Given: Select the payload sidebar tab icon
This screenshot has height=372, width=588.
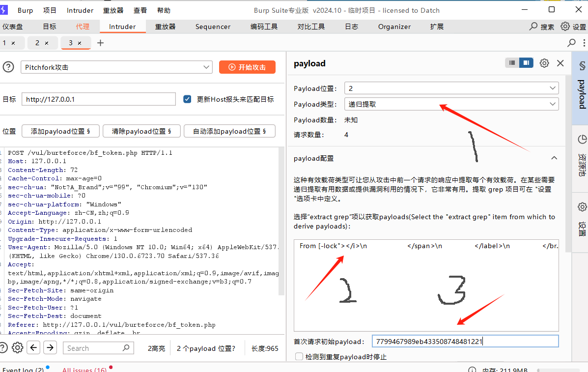Looking at the screenshot, I should click(x=582, y=66).
